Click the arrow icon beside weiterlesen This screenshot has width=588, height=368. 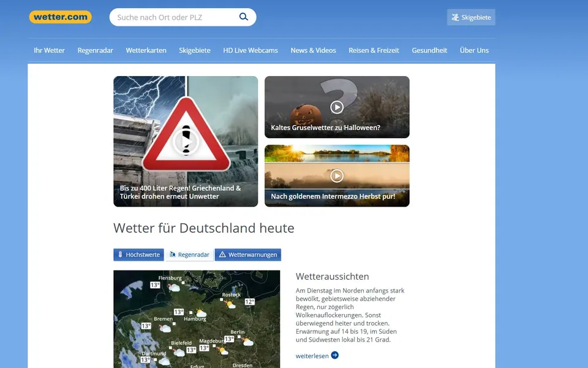(335, 355)
